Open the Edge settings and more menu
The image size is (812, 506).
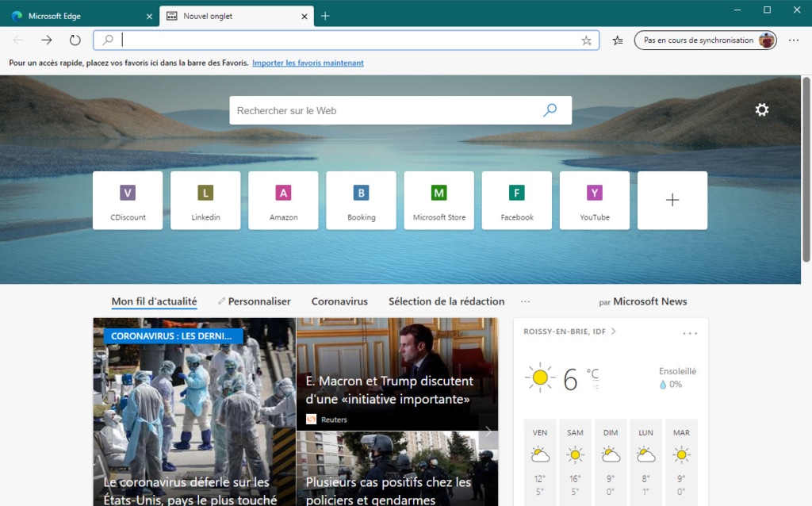793,40
